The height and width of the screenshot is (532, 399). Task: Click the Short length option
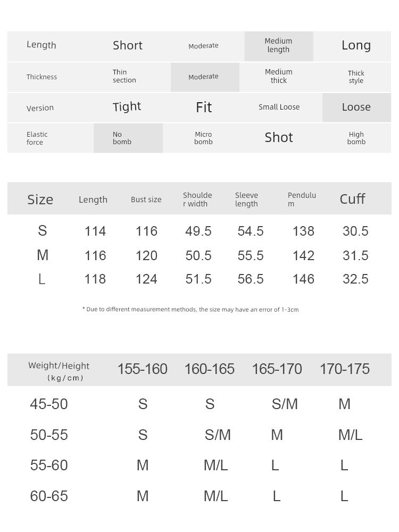(x=128, y=45)
